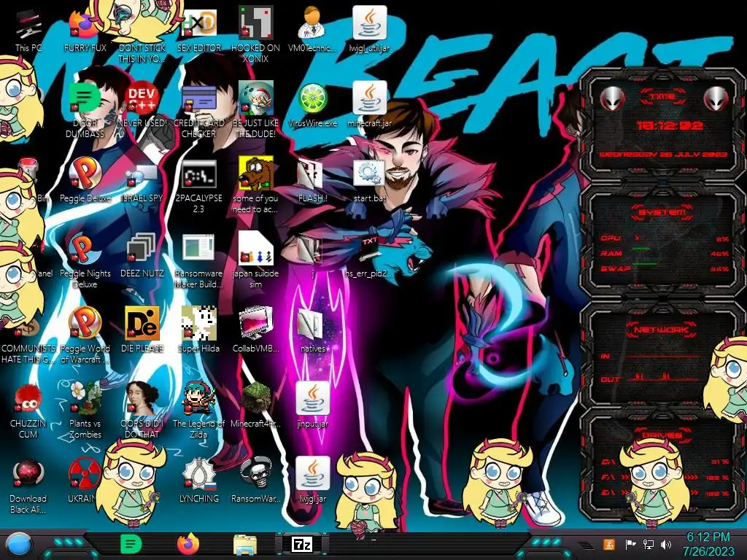Viewport: 747px width, 560px height.
Task: Open the Action Center flag icon
Action: point(630,544)
